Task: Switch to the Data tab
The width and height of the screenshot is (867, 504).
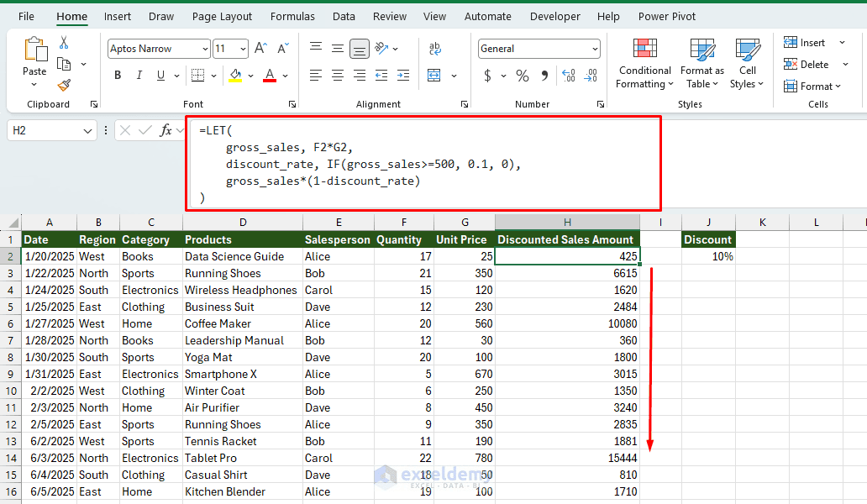Action: click(x=344, y=17)
